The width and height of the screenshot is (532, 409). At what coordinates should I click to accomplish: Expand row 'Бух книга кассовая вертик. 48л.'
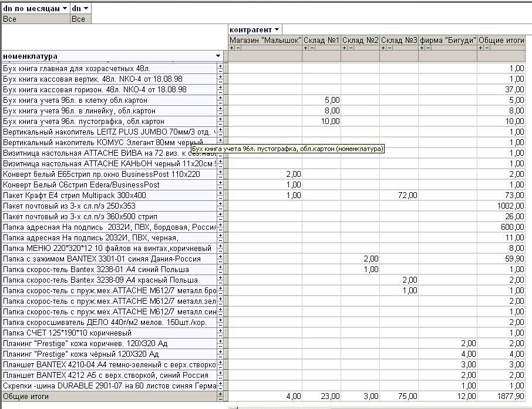point(220,77)
